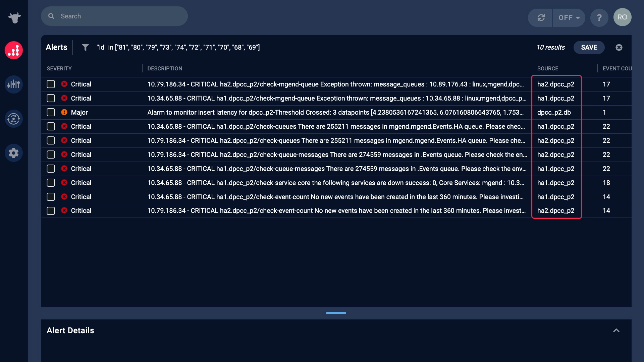This screenshot has width=644, height=362.
Task: Click the SAVE filter button
Action: point(589,47)
